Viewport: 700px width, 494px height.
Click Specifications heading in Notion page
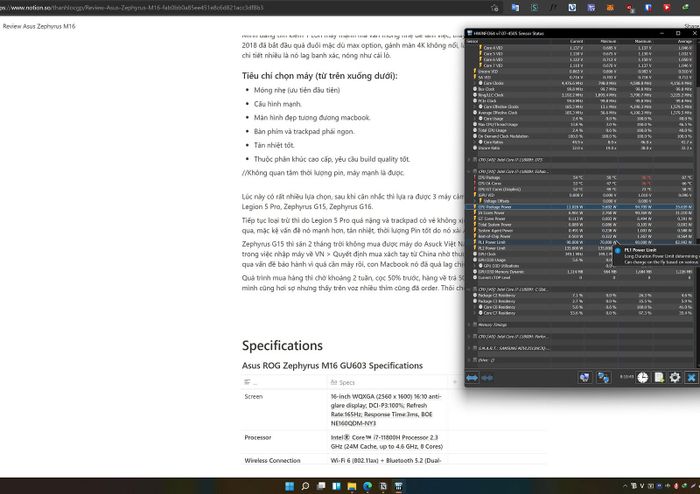coord(282,345)
